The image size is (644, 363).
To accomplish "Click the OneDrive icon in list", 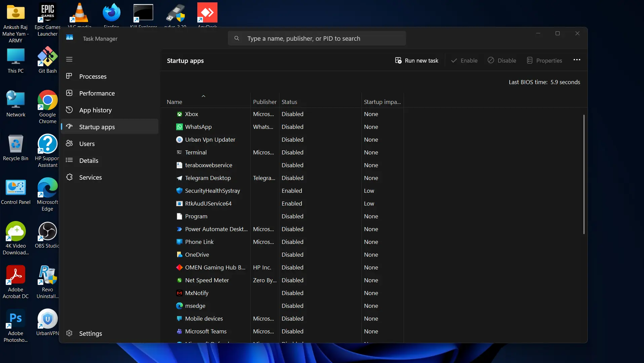I will coord(179,255).
